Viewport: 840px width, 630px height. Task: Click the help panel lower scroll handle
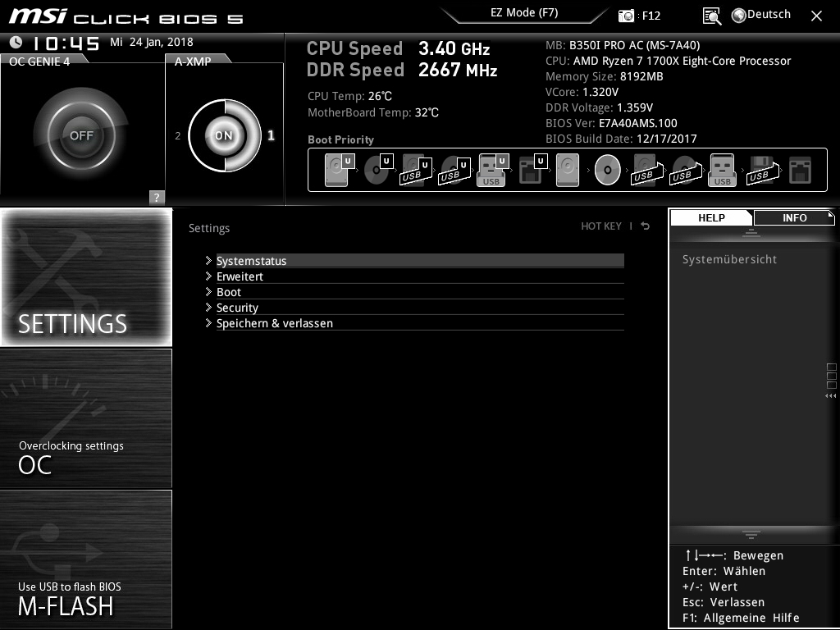coord(751,535)
